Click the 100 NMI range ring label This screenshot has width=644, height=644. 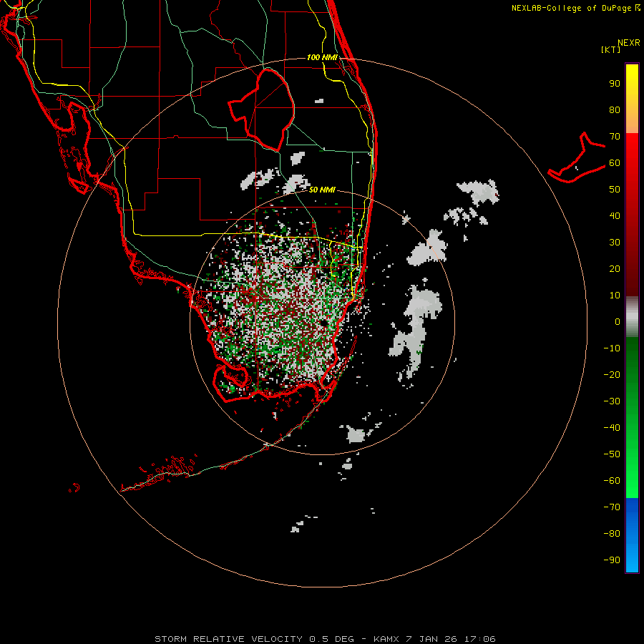pyautogui.click(x=322, y=57)
